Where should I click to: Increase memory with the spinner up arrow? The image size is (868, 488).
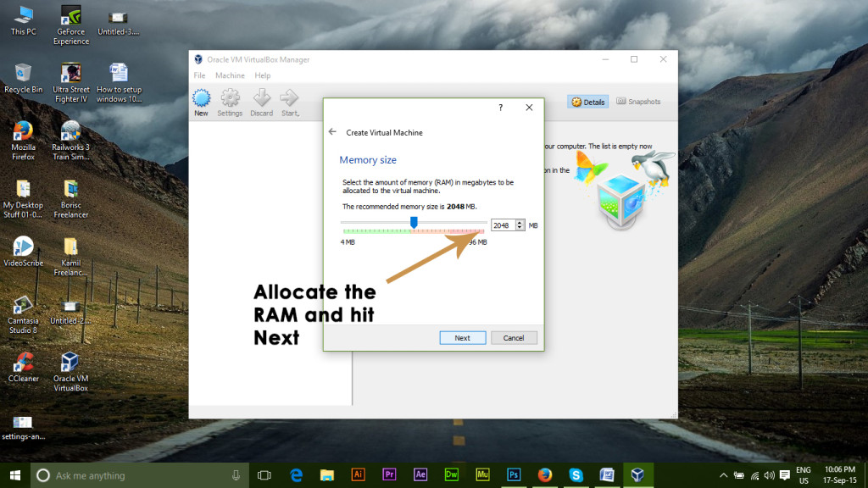(x=520, y=223)
